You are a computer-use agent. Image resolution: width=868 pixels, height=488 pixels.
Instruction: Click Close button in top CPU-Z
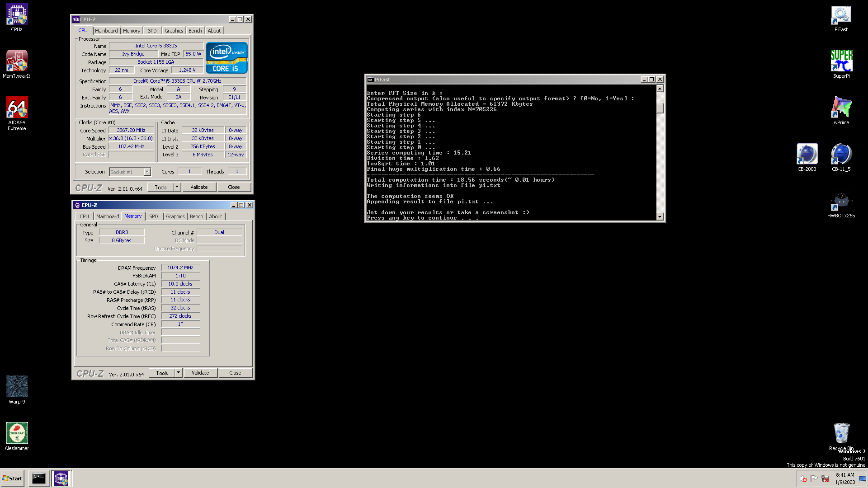click(x=234, y=187)
